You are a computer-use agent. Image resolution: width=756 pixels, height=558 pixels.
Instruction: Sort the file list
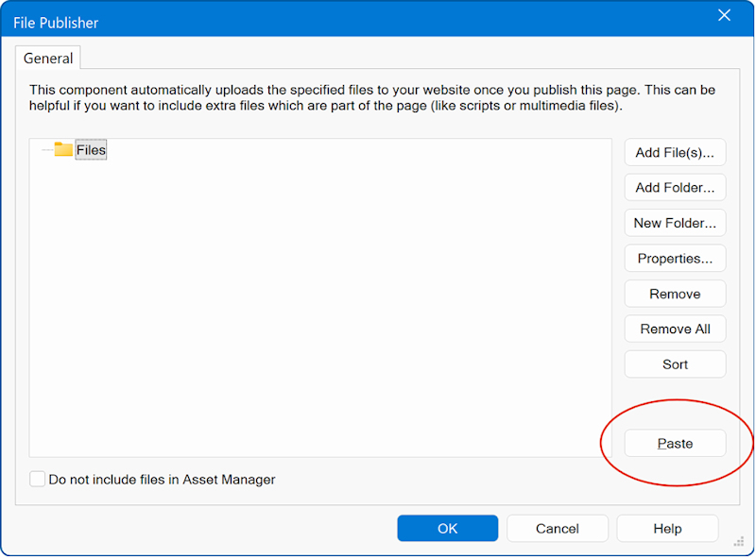[675, 364]
